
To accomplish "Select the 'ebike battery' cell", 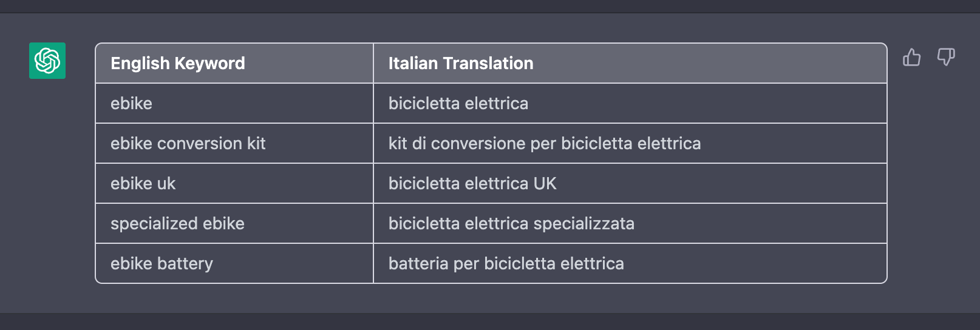I will [234, 263].
